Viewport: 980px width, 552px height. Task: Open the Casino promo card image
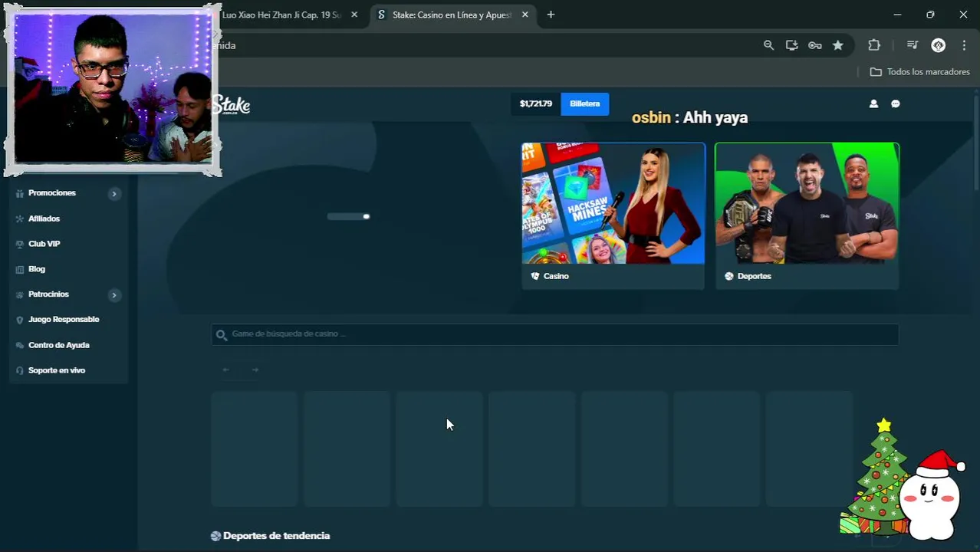[x=613, y=203]
